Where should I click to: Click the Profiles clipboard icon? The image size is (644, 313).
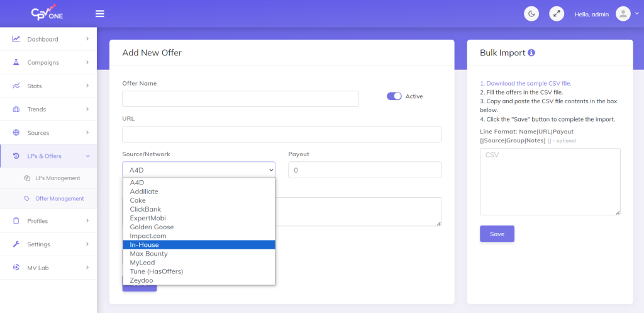click(x=16, y=221)
